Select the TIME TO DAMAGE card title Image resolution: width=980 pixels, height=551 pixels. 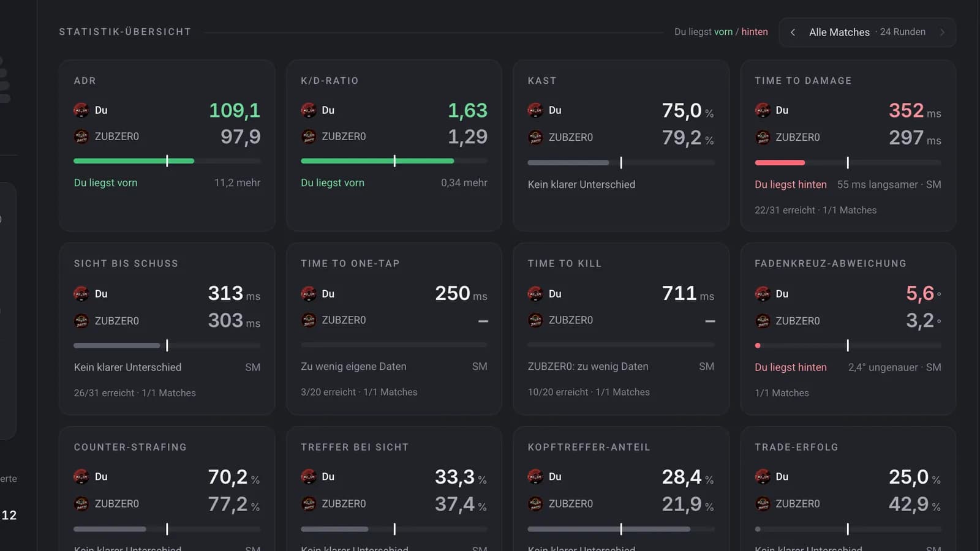(803, 81)
